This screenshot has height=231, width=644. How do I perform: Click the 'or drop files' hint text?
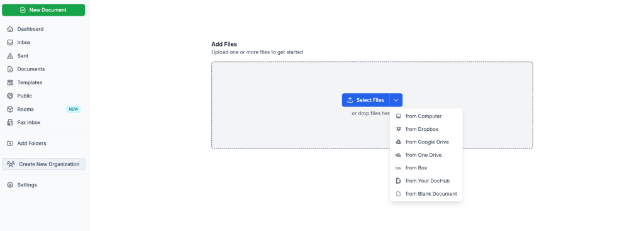tap(371, 113)
